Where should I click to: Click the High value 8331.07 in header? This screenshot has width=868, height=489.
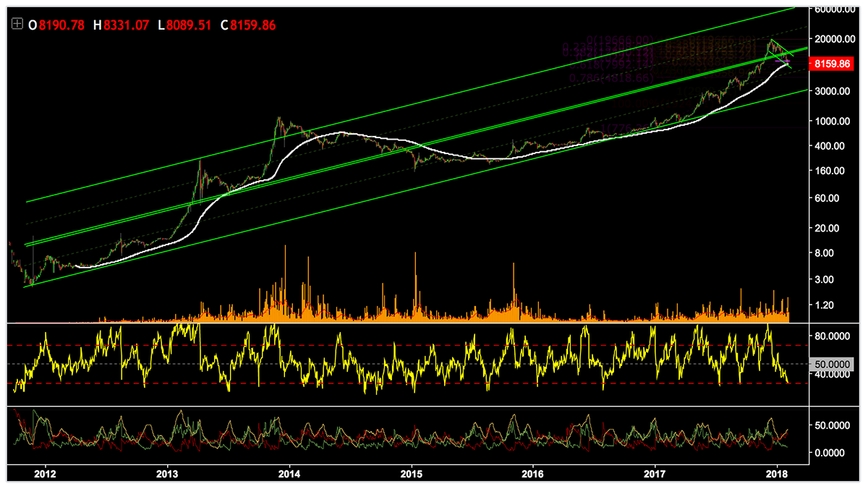(x=127, y=25)
